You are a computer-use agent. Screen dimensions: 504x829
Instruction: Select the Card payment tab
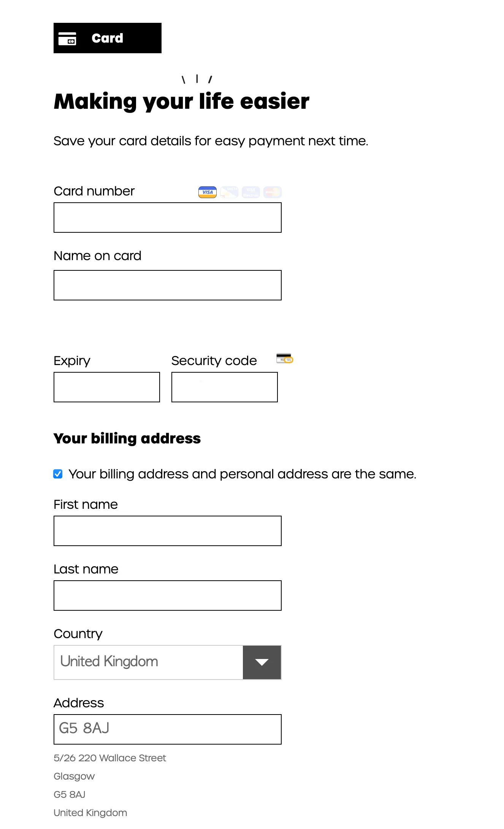(x=108, y=38)
